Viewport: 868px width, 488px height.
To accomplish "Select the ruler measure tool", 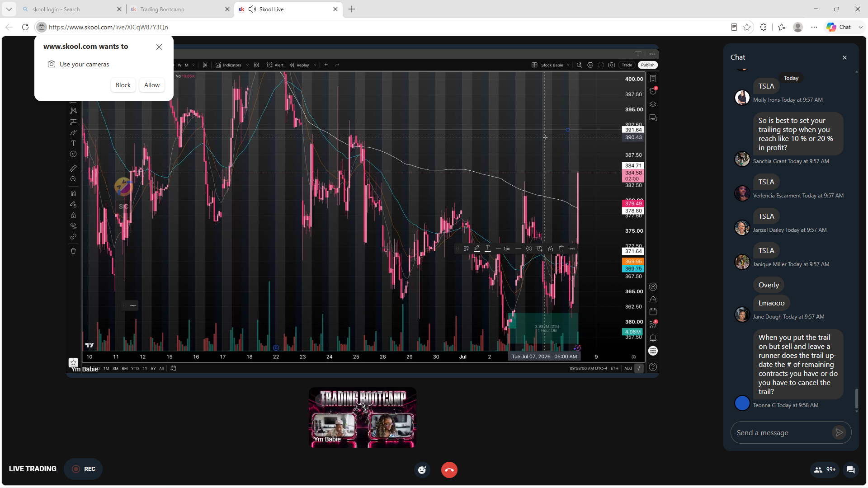I will (73, 168).
